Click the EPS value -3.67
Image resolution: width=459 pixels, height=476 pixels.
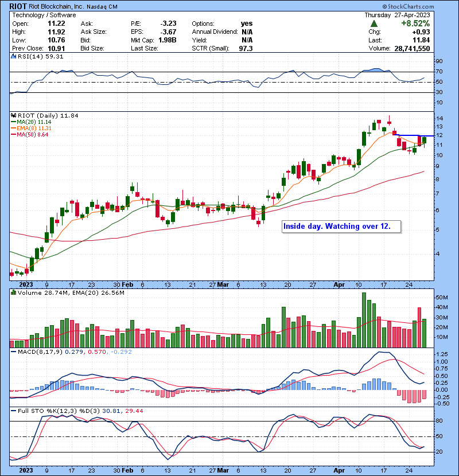(x=168, y=32)
